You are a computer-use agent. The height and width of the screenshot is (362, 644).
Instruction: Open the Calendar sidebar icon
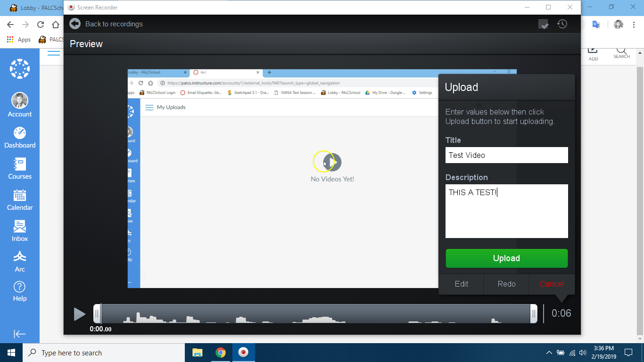pyautogui.click(x=20, y=200)
